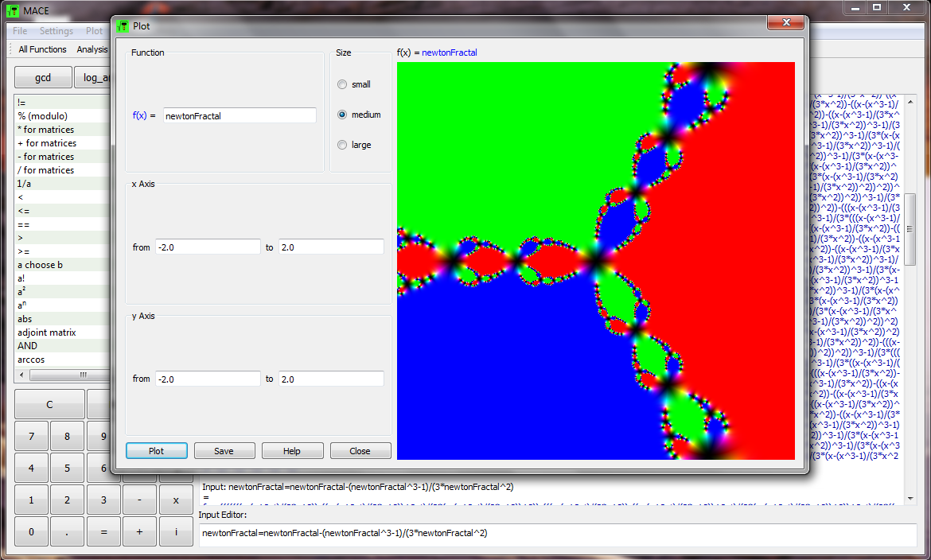Click the Close button in Plot dialog
The image size is (931, 560).
(x=360, y=451)
